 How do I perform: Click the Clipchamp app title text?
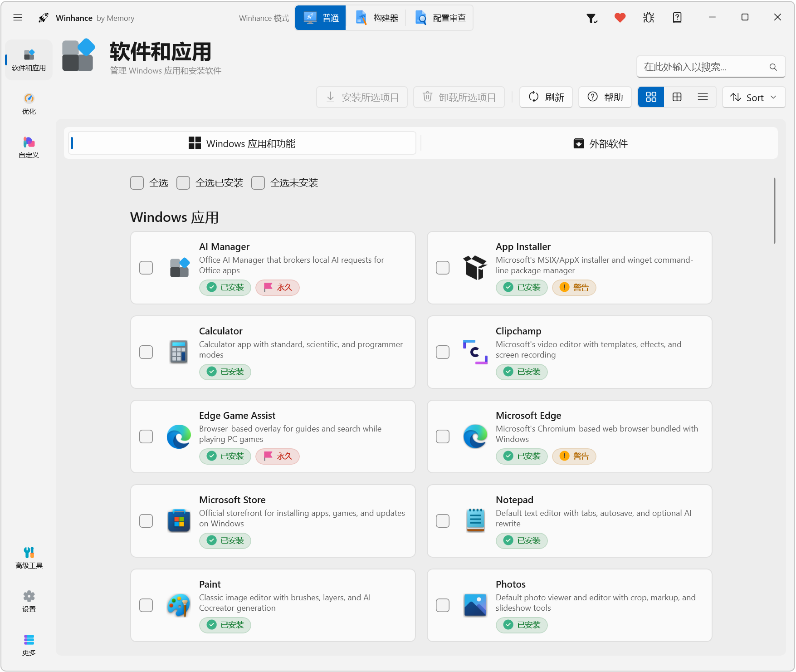tap(518, 331)
